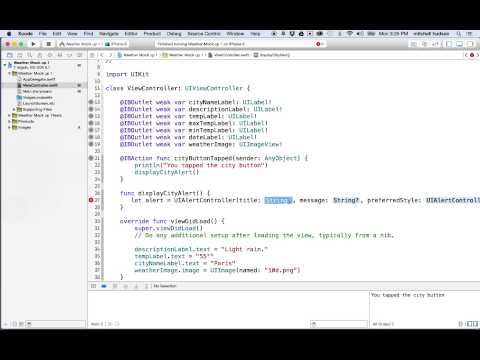This screenshot has height=360, width=480.
Task: Open the Help menu
Action: 255,34
